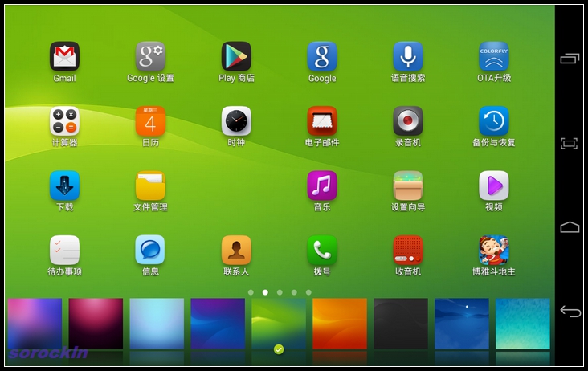Select the light blue wallpaper

tap(157, 324)
